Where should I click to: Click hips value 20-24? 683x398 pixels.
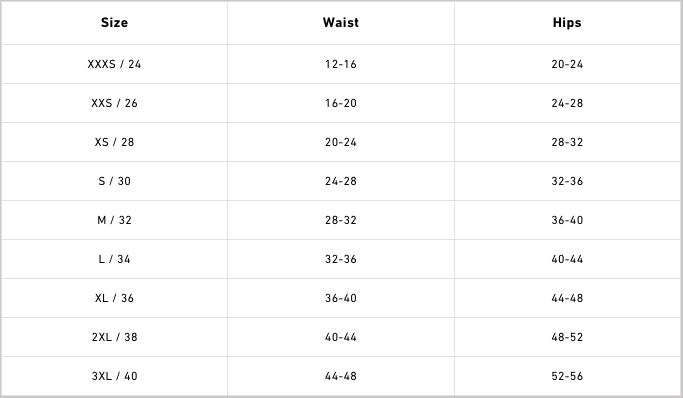pos(567,64)
